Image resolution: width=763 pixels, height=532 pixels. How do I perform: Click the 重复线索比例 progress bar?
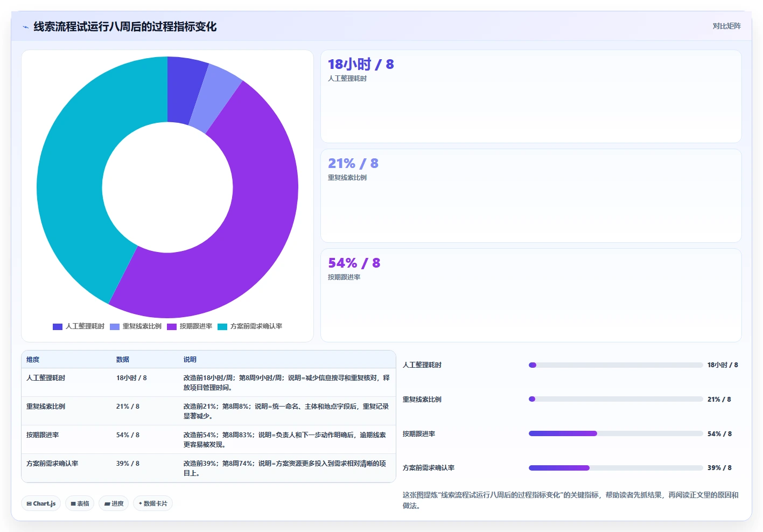point(616,399)
